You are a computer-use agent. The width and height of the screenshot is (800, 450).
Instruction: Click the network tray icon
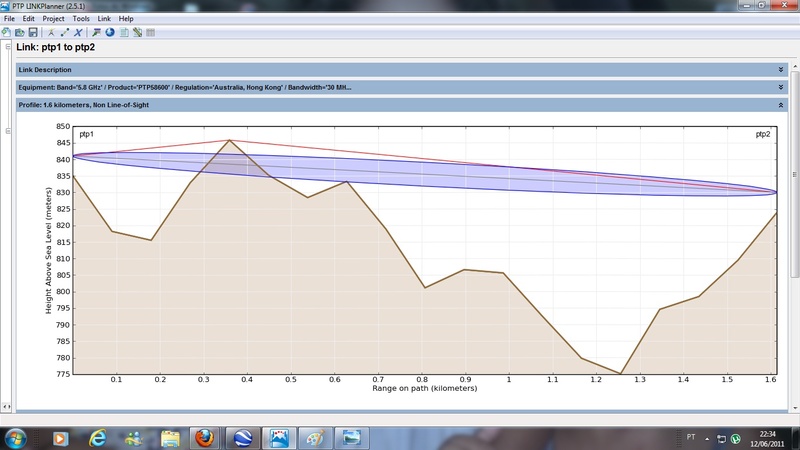(x=721, y=438)
